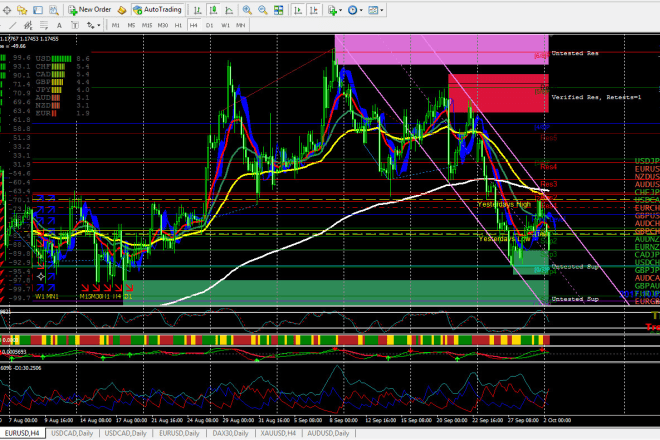
Task: Select the pink untested resistance zone
Action: pyautogui.click(x=442, y=50)
